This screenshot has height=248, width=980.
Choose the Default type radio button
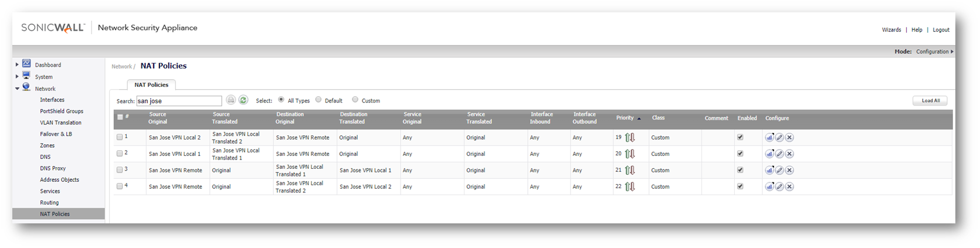[x=318, y=100]
